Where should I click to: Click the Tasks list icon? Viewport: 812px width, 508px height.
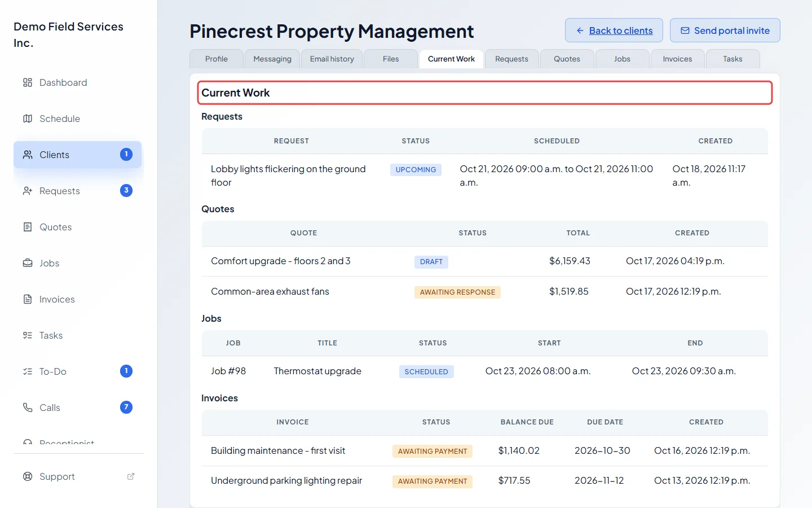point(28,335)
